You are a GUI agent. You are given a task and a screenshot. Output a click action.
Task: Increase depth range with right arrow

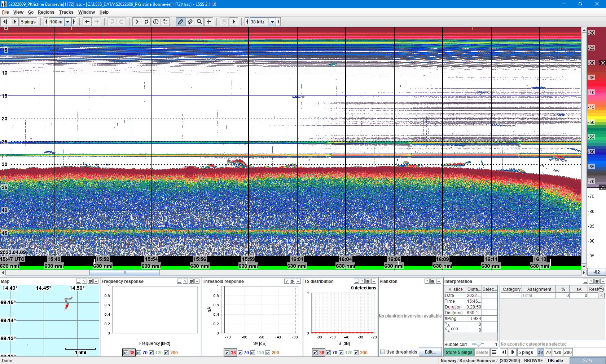click(73, 22)
